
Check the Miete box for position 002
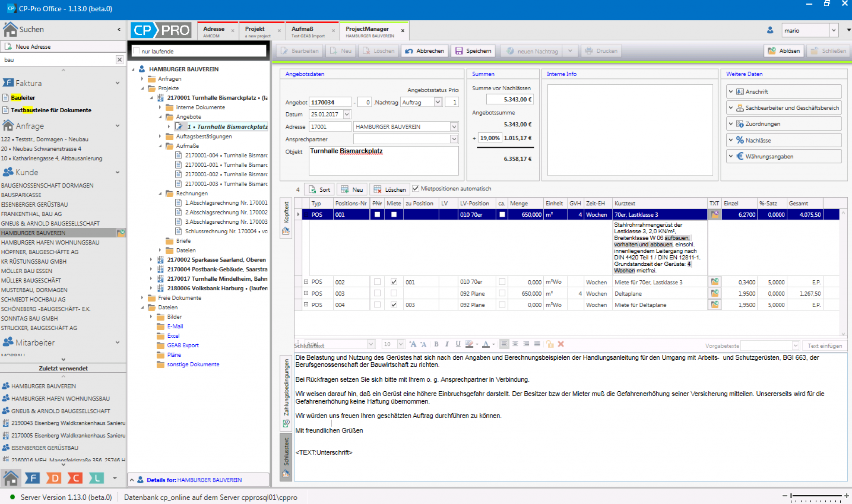pos(394,282)
